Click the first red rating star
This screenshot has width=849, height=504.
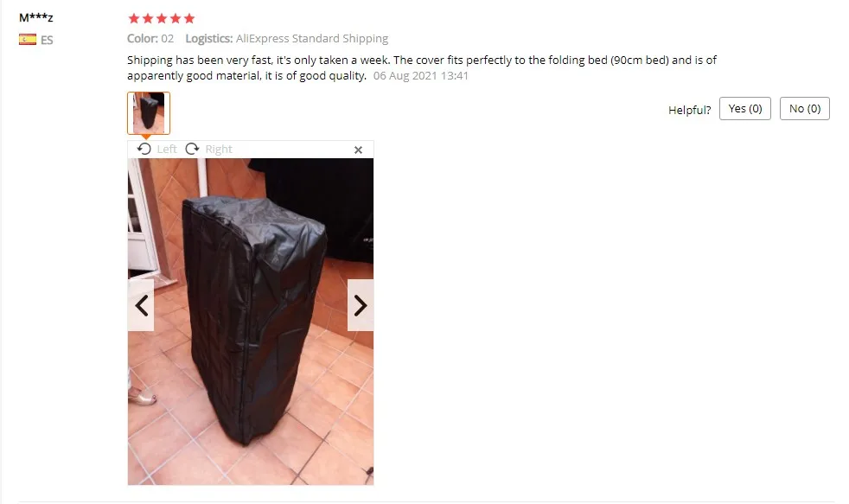coord(134,18)
